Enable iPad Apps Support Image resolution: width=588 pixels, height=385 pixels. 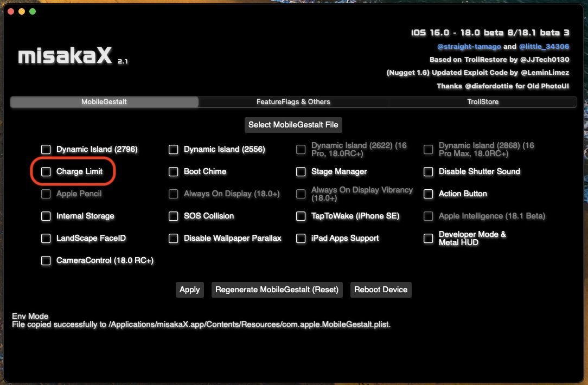301,238
